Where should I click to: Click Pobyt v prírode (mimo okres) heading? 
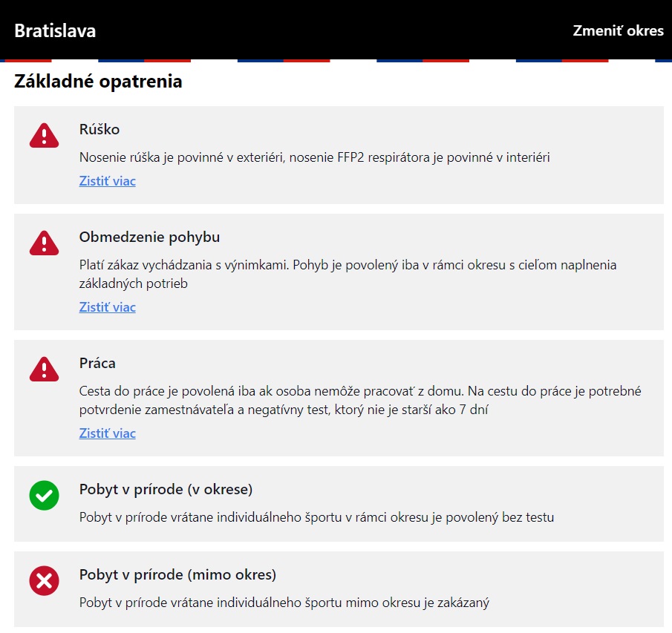[x=178, y=574]
